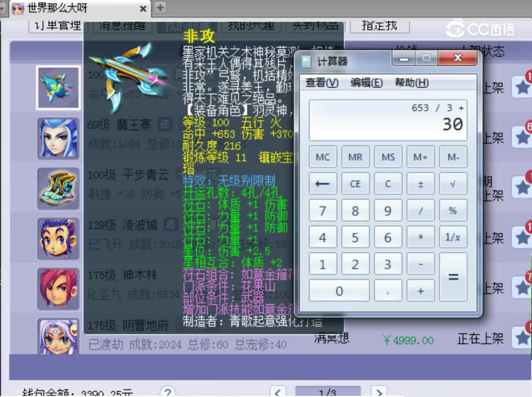This screenshot has height=397, width=532.
Task: Open the 编辑(E) menu in calculator
Action: tap(367, 83)
